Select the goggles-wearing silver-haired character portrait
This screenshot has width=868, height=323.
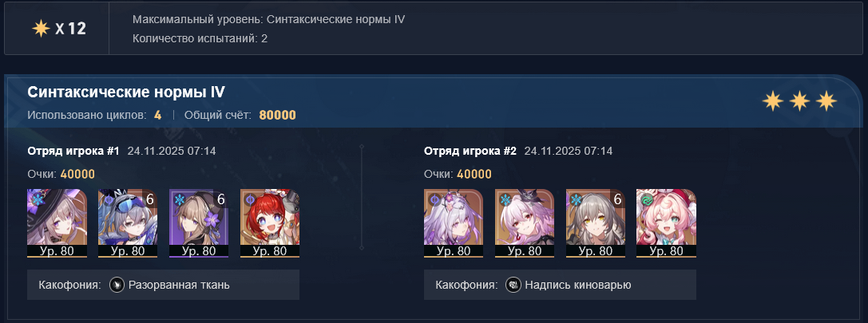128,223
